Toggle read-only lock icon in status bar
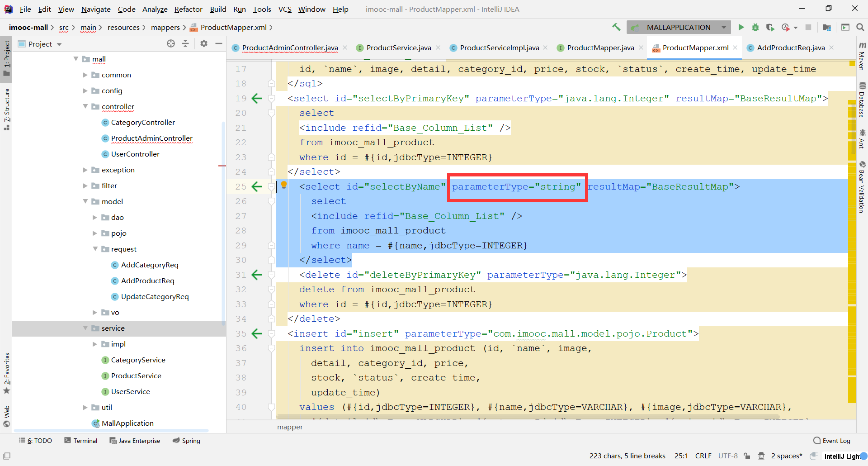The height and width of the screenshot is (466, 868). point(747,456)
